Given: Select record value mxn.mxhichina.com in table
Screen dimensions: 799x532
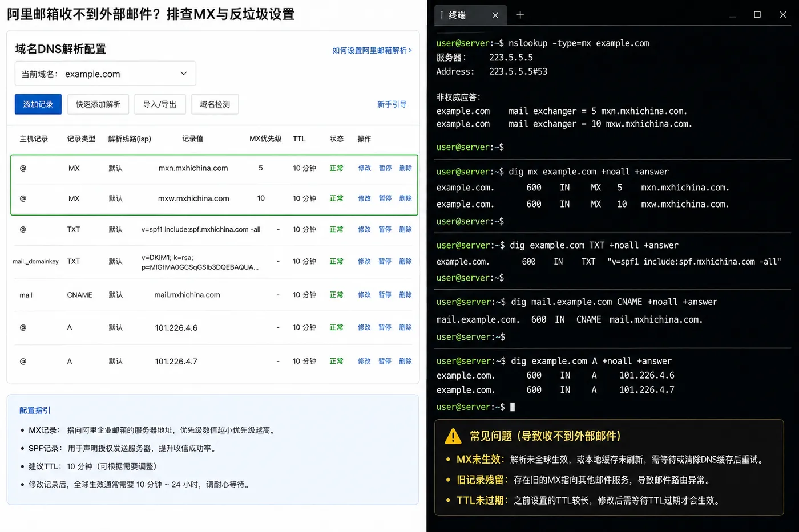Looking at the screenshot, I should [x=193, y=168].
